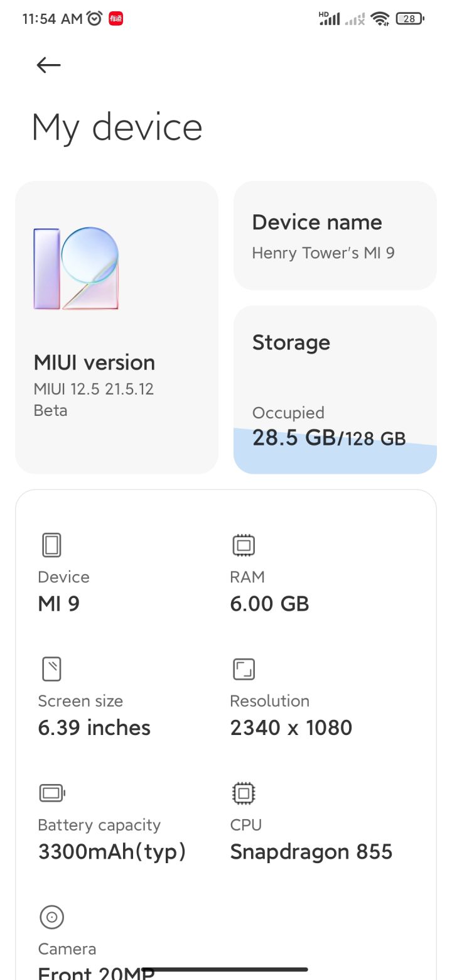
Task: Tap the CPU processor icon
Action: [244, 793]
